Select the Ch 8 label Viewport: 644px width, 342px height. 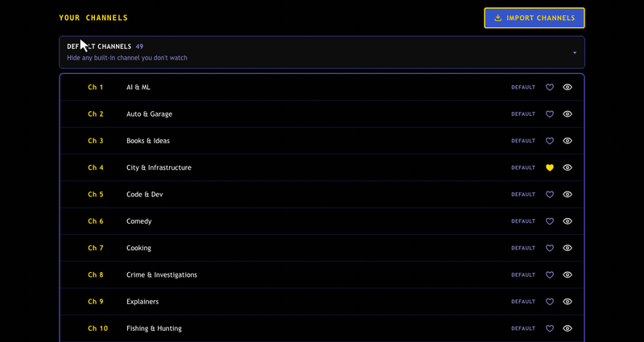point(96,274)
